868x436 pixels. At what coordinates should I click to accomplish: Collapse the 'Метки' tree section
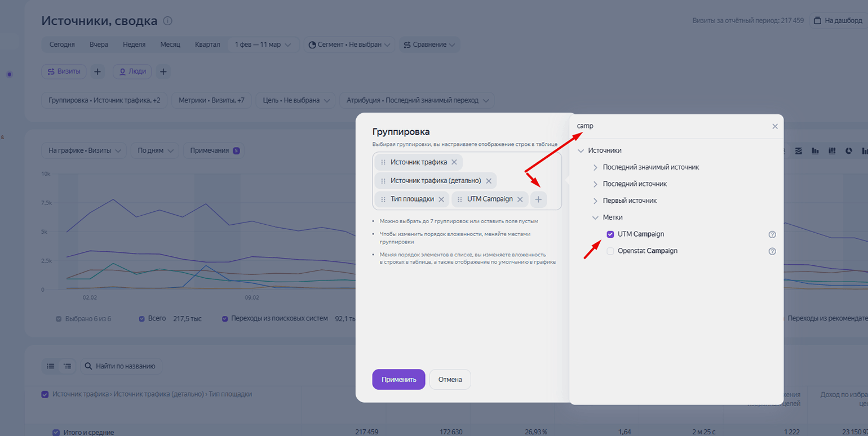click(x=595, y=217)
